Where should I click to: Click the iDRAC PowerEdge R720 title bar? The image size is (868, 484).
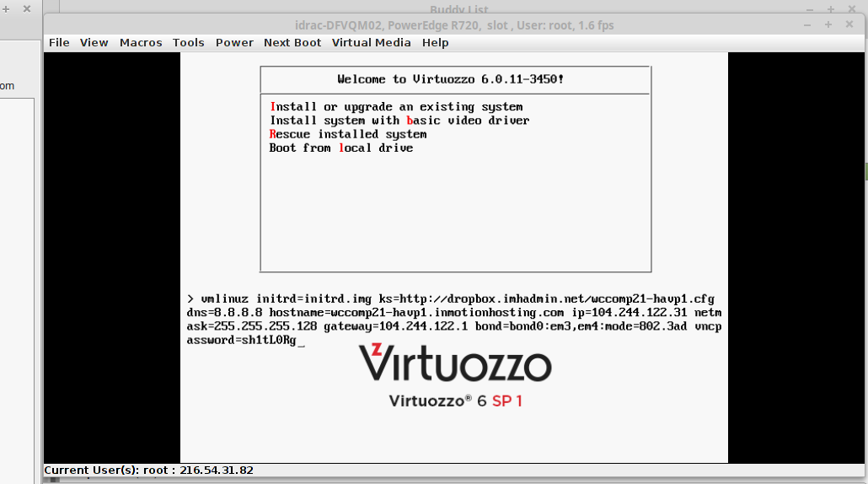[x=453, y=25]
